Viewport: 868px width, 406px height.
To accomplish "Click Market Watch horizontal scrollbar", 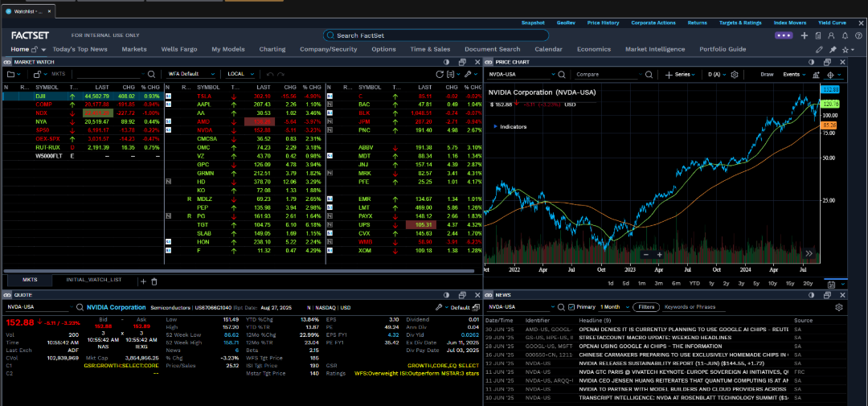I will pyautogui.click(x=238, y=272).
